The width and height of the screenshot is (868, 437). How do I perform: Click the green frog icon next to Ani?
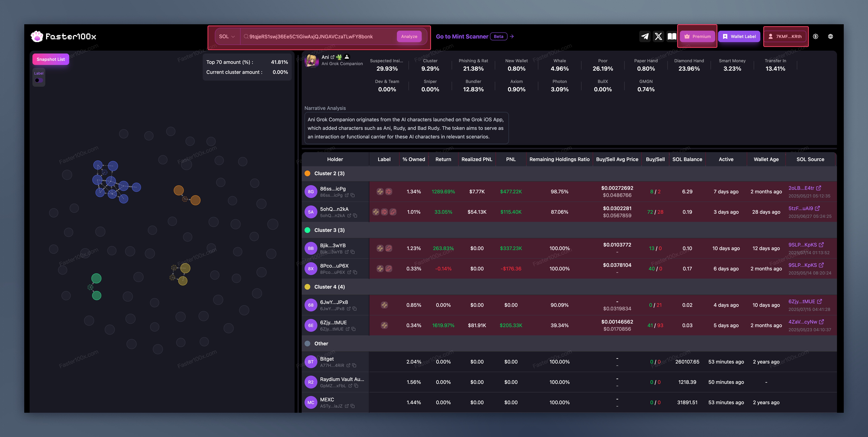pos(339,57)
